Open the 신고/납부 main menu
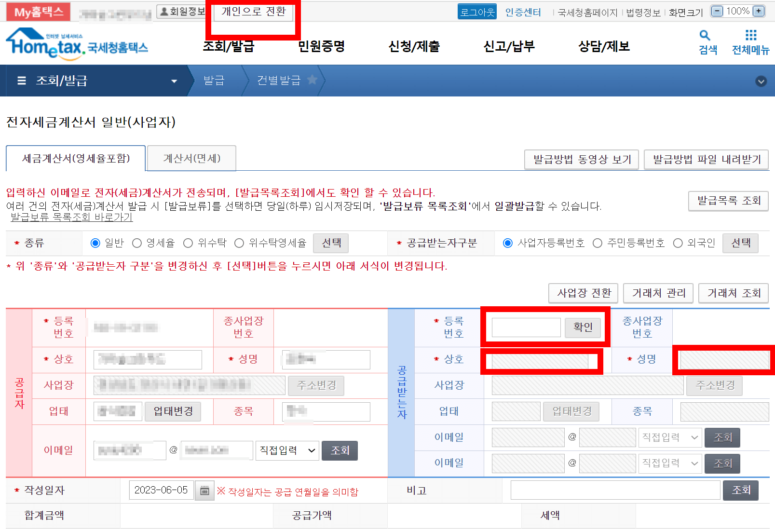775x532 pixels. pyautogui.click(x=509, y=46)
